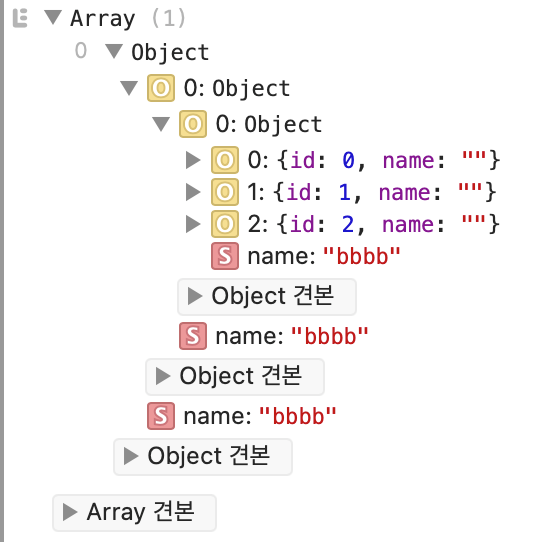This screenshot has height=542, width=548.
Task: Click the 'id: 0' property text
Action: coord(323,160)
